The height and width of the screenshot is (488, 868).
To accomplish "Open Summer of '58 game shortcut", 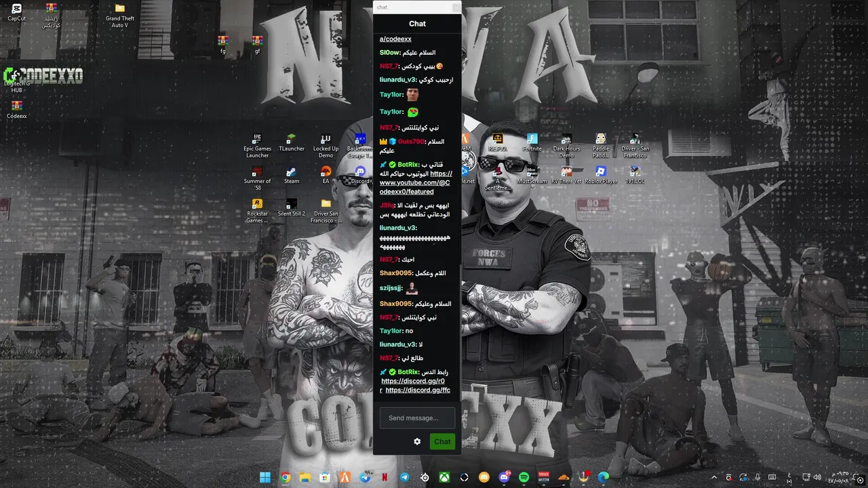I will [x=257, y=178].
